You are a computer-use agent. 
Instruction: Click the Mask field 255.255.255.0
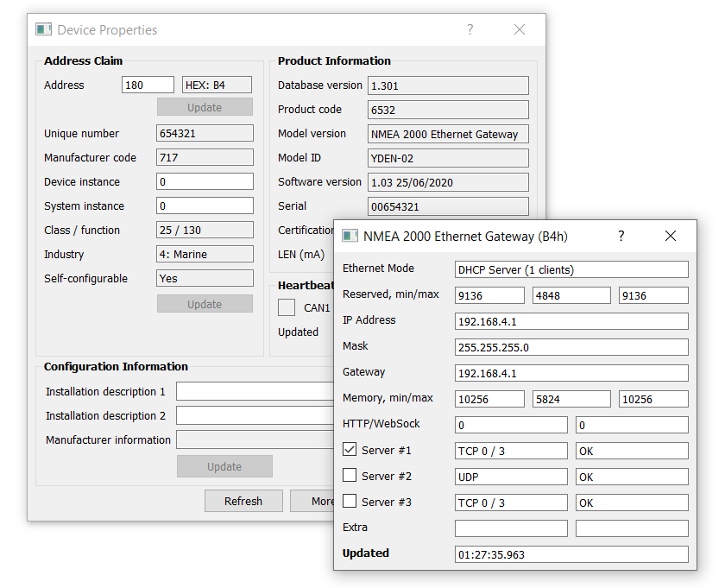point(571,347)
